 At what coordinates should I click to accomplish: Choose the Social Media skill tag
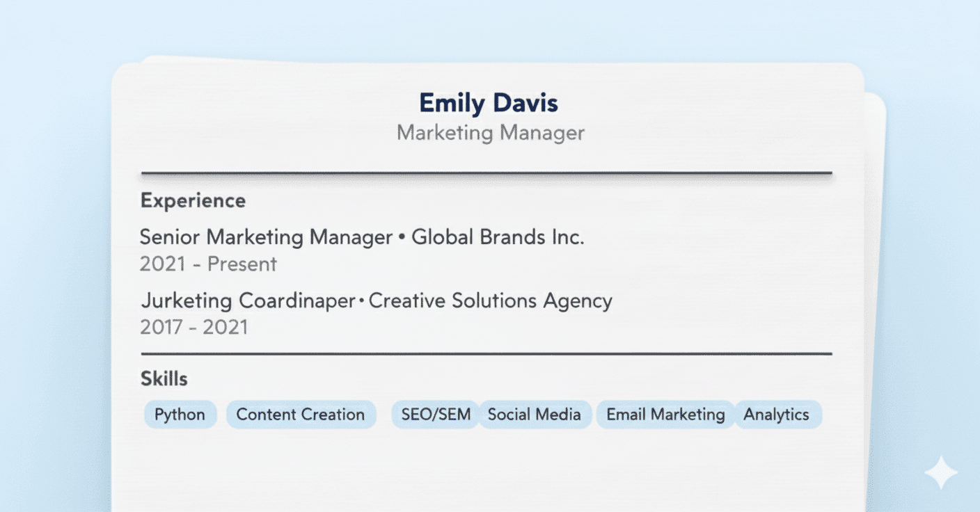click(535, 415)
